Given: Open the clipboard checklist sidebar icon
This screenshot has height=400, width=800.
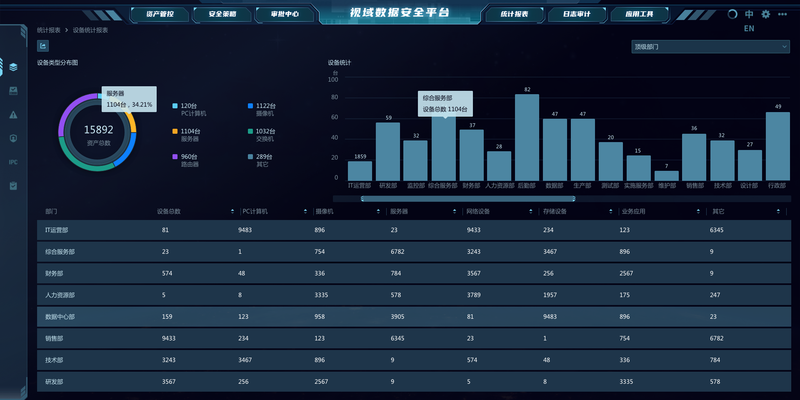Looking at the screenshot, I should (14, 186).
